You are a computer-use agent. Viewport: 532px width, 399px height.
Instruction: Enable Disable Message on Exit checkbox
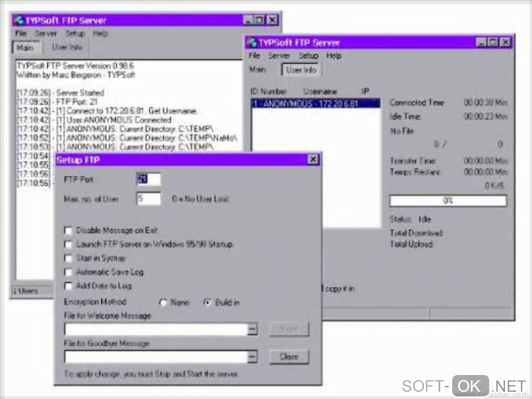tap(68, 231)
